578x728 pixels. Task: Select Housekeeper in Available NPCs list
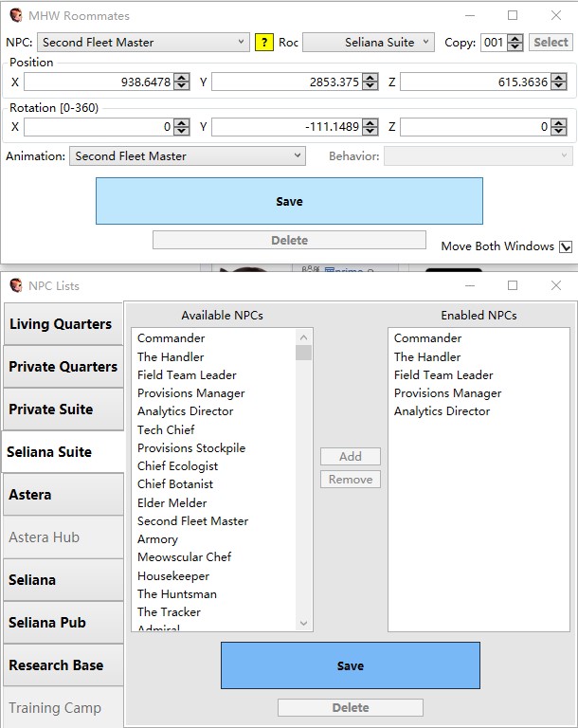[x=214, y=575]
